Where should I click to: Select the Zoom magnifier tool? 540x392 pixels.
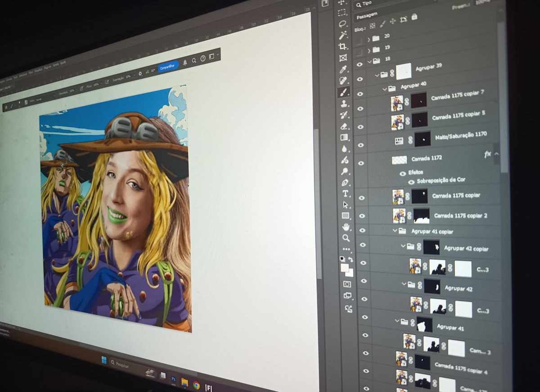(x=346, y=238)
